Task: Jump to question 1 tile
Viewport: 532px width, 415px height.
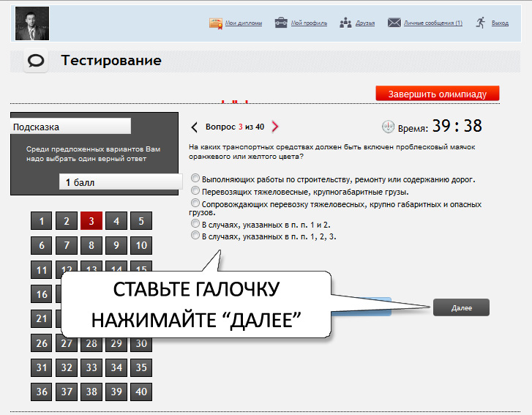Action: [x=42, y=221]
